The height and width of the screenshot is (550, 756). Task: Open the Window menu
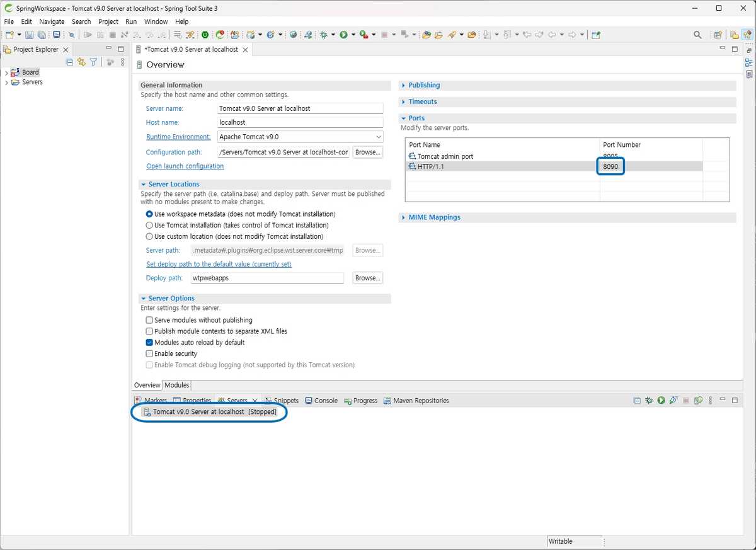tap(156, 21)
